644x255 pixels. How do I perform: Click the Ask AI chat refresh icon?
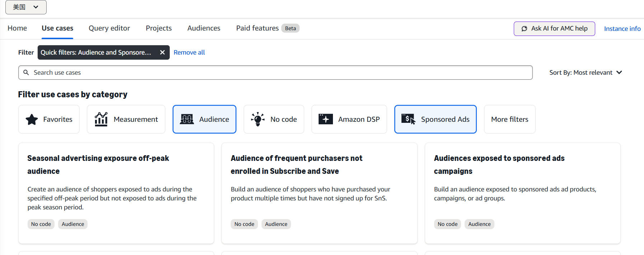[524, 29]
